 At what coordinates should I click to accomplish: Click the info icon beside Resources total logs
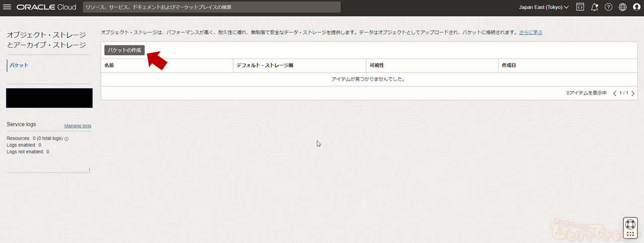click(x=66, y=139)
